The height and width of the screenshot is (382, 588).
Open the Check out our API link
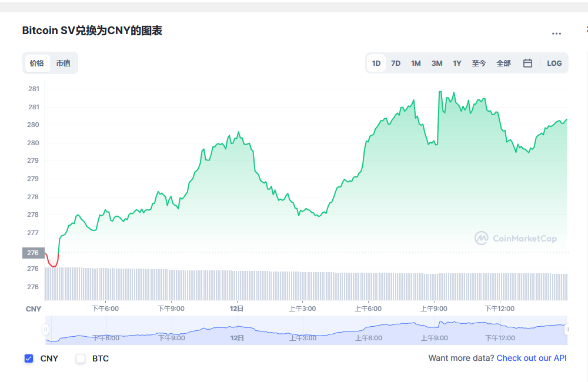(x=532, y=358)
